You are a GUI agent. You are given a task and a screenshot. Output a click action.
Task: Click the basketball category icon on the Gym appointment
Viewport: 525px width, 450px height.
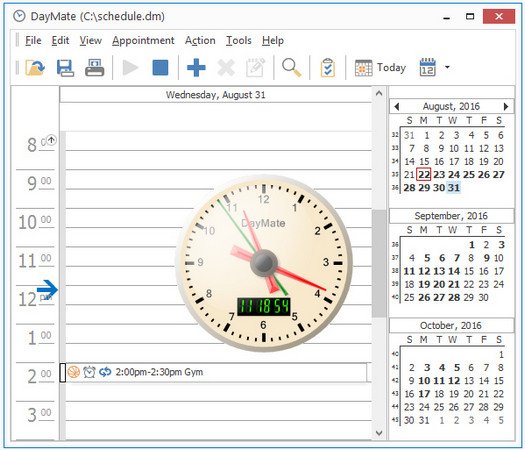pos(74,372)
